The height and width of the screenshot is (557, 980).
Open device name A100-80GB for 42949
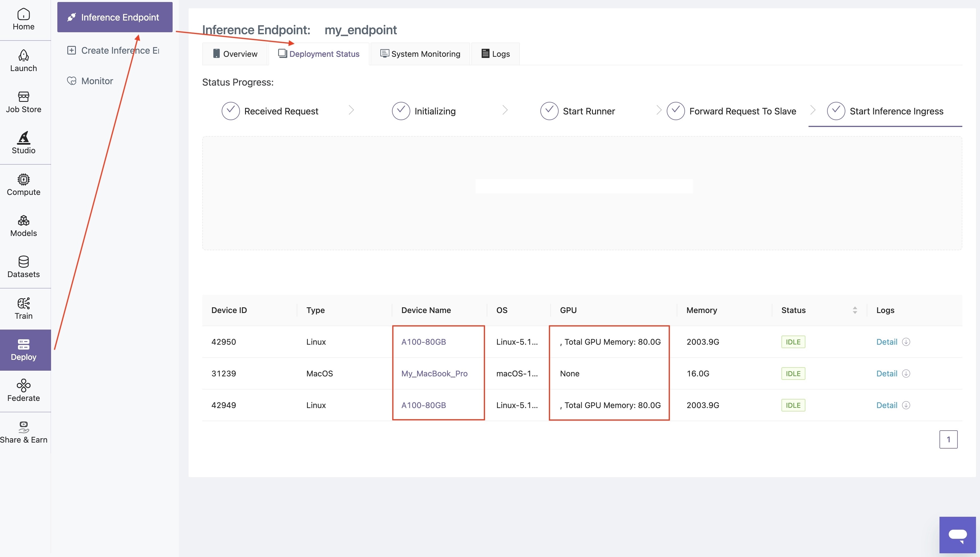point(424,405)
